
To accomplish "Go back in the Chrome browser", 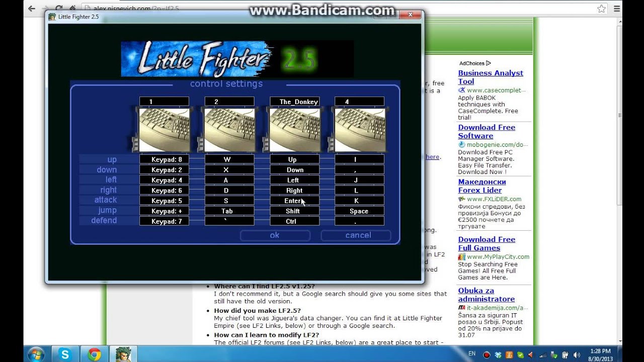I will click(x=32, y=9).
